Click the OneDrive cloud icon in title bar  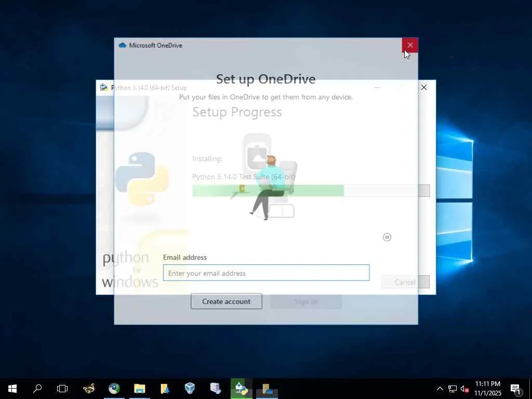123,45
